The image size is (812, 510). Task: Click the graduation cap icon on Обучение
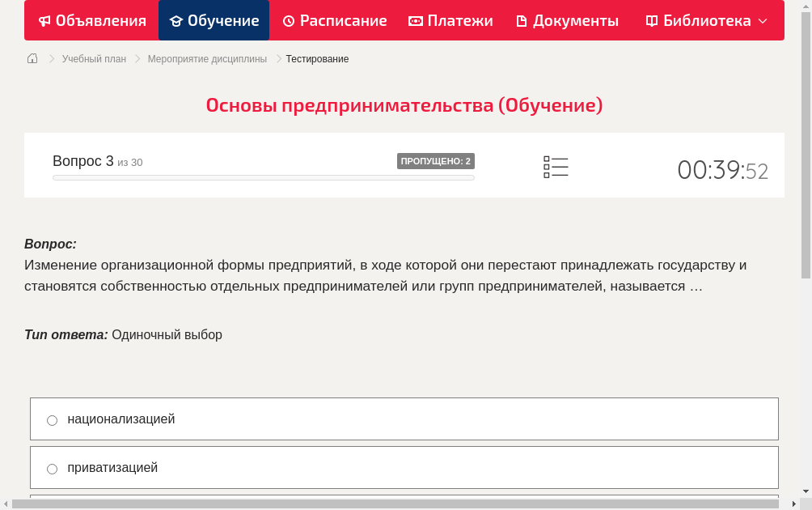(x=176, y=20)
